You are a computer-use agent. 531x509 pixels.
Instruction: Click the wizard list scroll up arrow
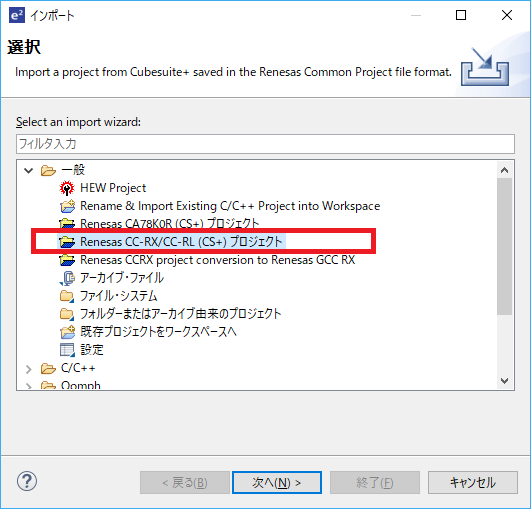pyautogui.click(x=505, y=170)
